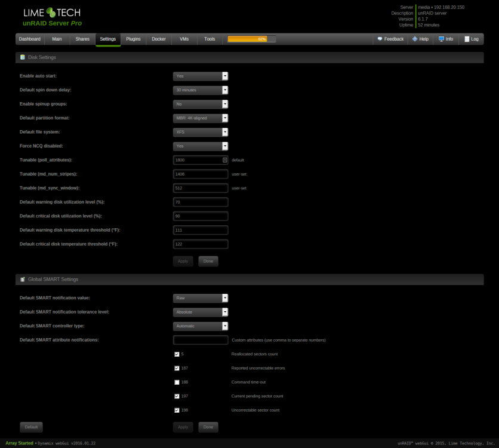Click the Info monitor icon
Image resolution: width=499 pixels, height=448 pixels.
click(441, 39)
